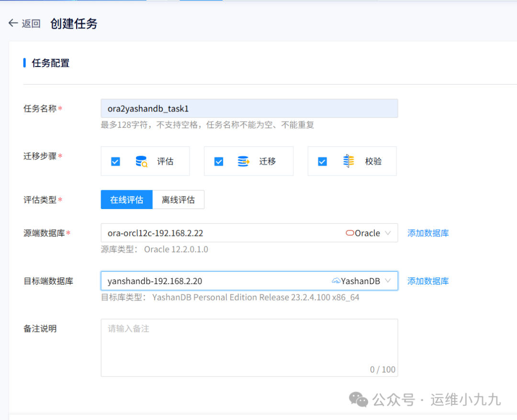Focus the 任务名称 input field

[249, 109]
